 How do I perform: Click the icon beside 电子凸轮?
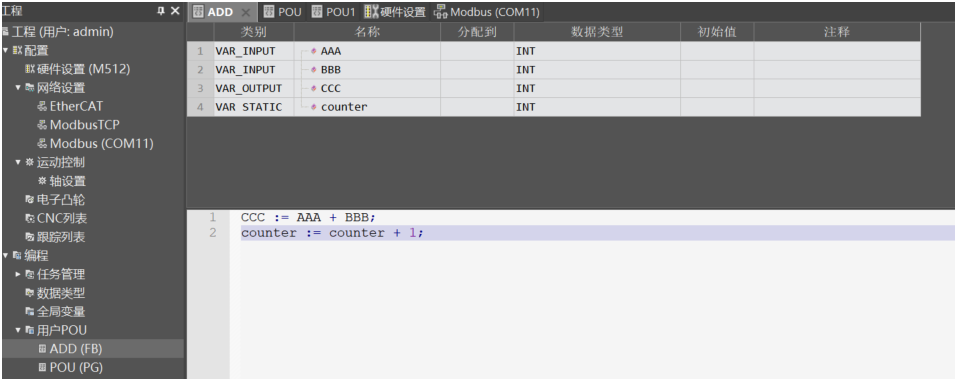30,199
